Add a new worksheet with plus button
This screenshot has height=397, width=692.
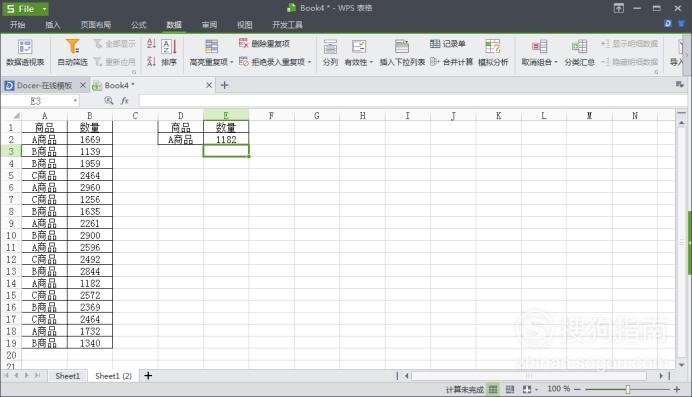[148, 376]
